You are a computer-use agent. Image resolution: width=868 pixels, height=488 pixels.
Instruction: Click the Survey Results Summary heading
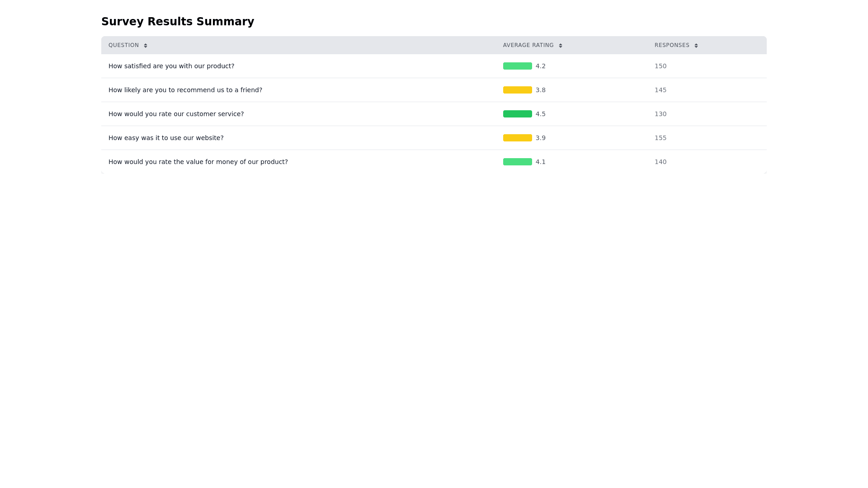coord(178,22)
